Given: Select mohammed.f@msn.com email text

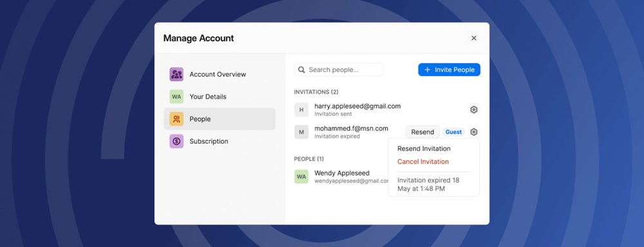Looking at the screenshot, I should click(351, 129).
